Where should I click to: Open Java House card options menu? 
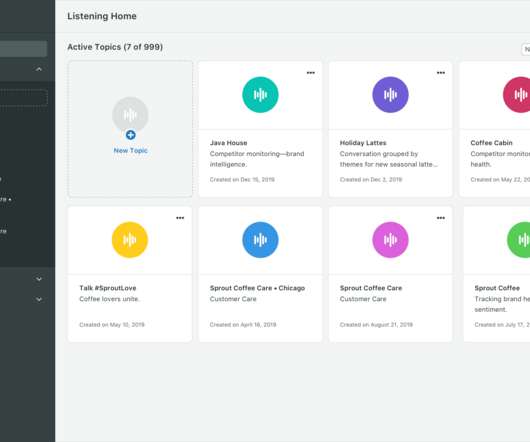click(311, 73)
